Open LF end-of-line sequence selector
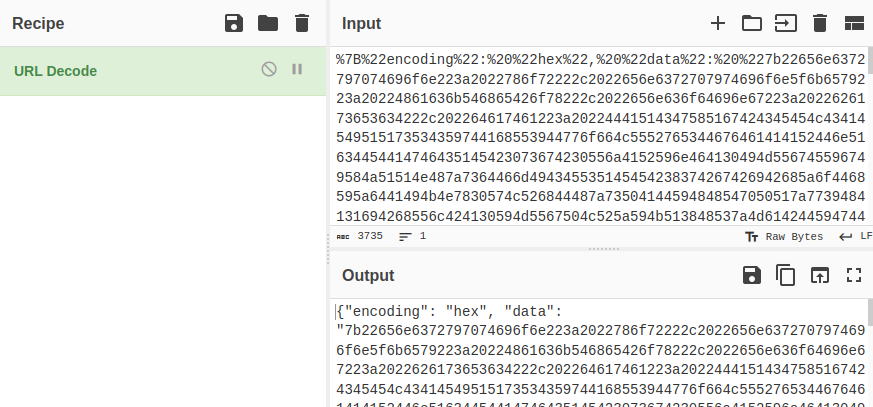Image resolution: width=873 pixels, height=407 pixels. (x=856, y=236)
